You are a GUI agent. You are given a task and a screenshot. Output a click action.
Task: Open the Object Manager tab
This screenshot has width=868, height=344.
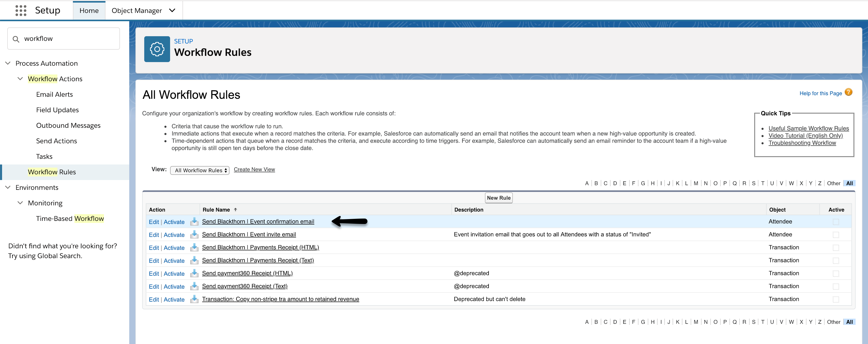pyautogui.click(x=136, y=10)
